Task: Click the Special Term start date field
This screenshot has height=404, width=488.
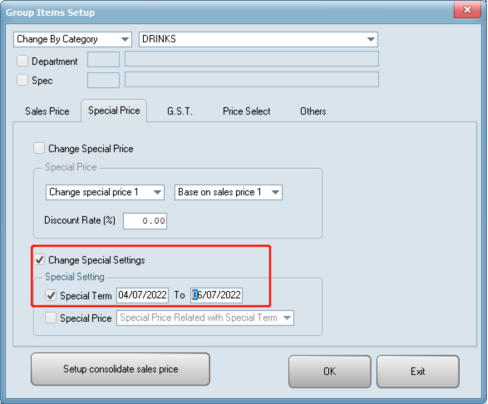Action: (x=142, y=295)
